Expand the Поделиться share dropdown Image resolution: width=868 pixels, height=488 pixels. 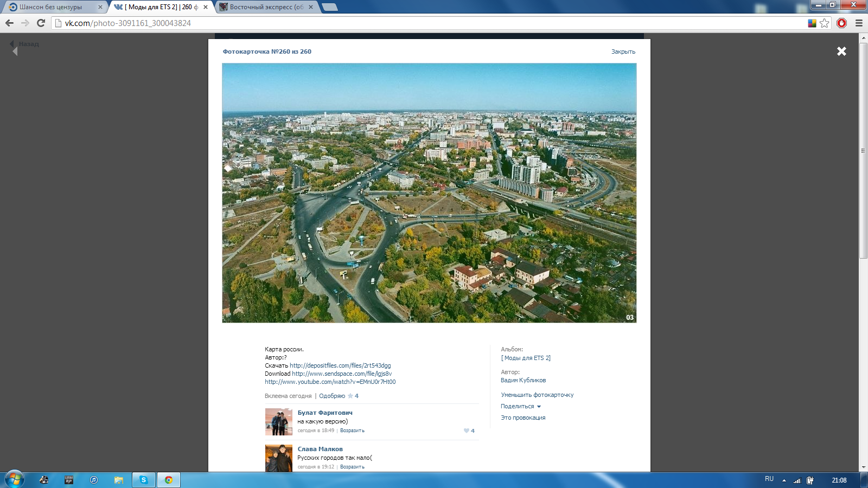[x=520, y=406]
